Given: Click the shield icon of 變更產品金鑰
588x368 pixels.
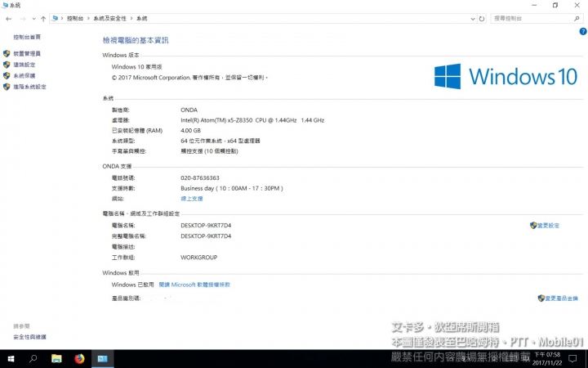Looking at the screenshot, I should (541, 298).
